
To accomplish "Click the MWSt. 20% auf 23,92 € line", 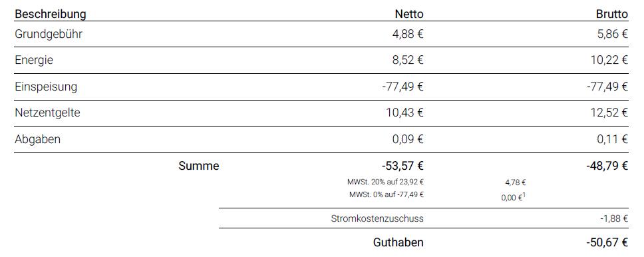I will (x=385, y=182).
